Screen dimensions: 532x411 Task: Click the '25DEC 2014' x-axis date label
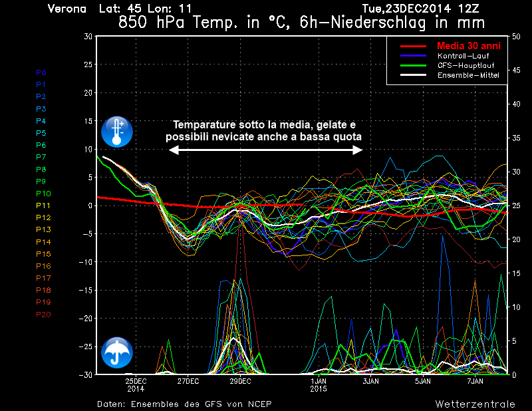pyautogui.click(x=136, y=385)
